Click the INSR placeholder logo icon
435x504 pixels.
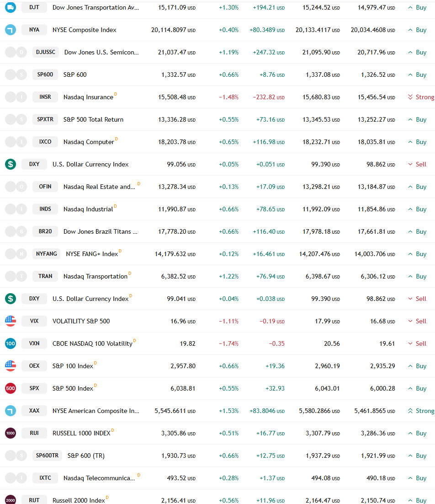[16, 97]
